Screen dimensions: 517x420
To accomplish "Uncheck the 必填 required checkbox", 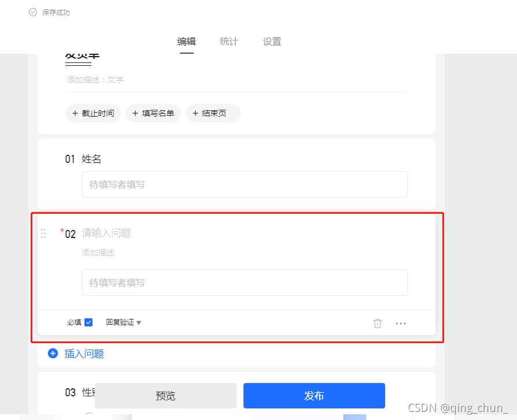I will pyautogui.click(x=88, y=322).
